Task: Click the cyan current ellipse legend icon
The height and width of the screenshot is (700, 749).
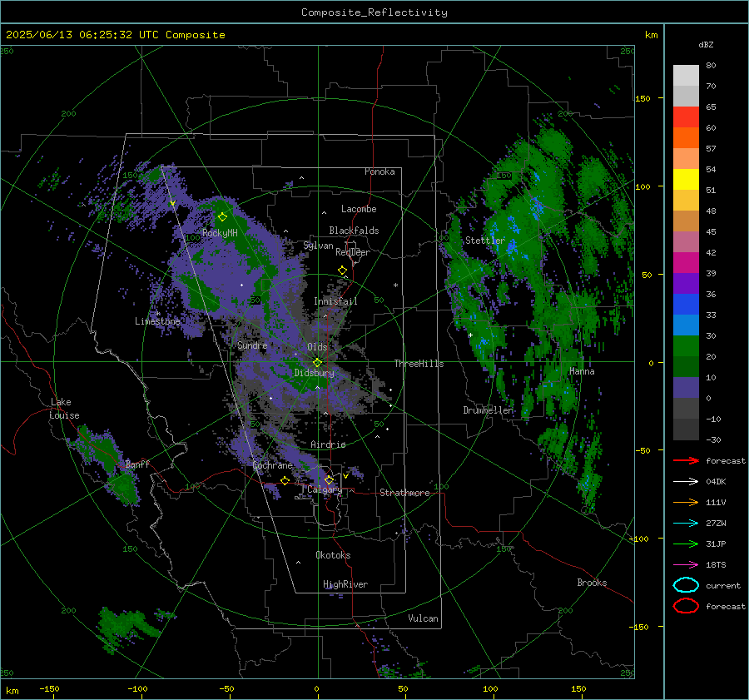Action: tap(686, 585)
